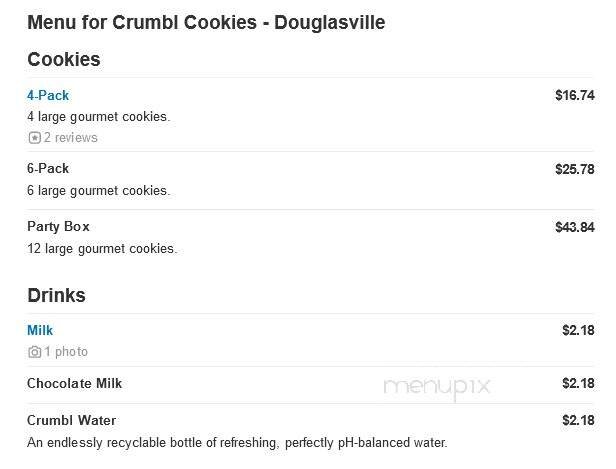This screenshot has height=469, width=616.
Task: Click the Drinks section heading
Action: click(x=56, y=296)
